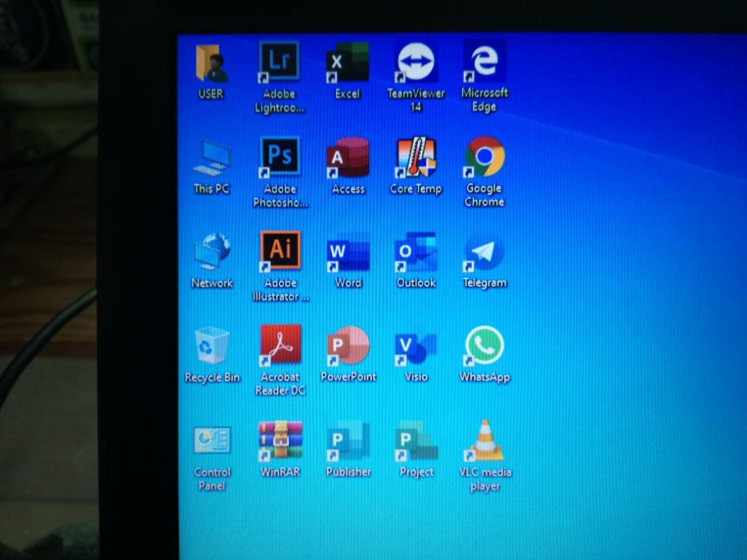Select the Microsoft Edge shortcut
This screenshot has height=560, width=747.
tap(484, 61)
